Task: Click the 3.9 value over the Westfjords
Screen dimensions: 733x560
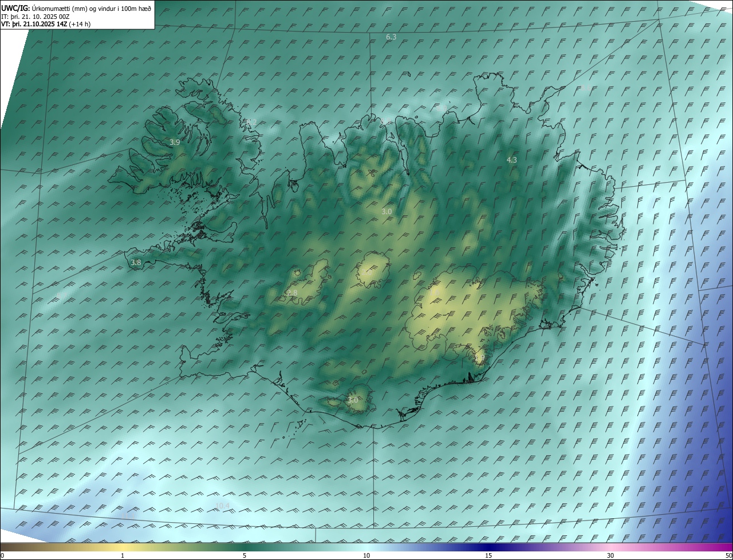Action: tap(175, 142)
